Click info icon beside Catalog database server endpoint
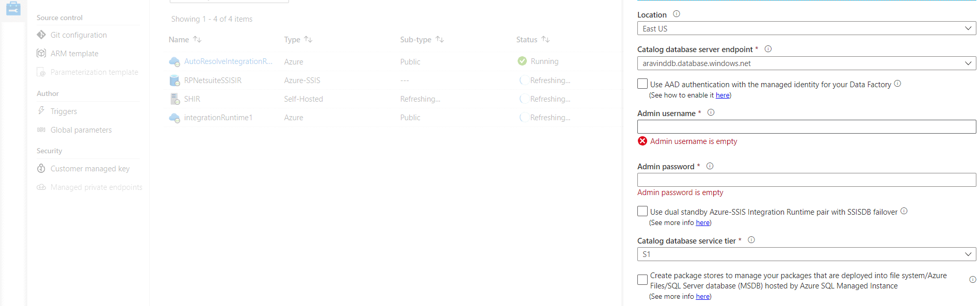 pyautogui.click(x=768, y=49)
